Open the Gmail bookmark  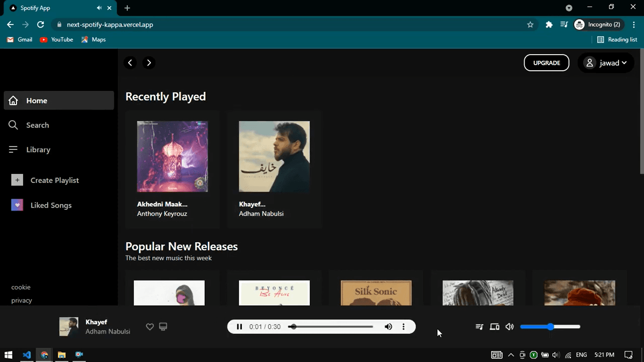[20, 40]
